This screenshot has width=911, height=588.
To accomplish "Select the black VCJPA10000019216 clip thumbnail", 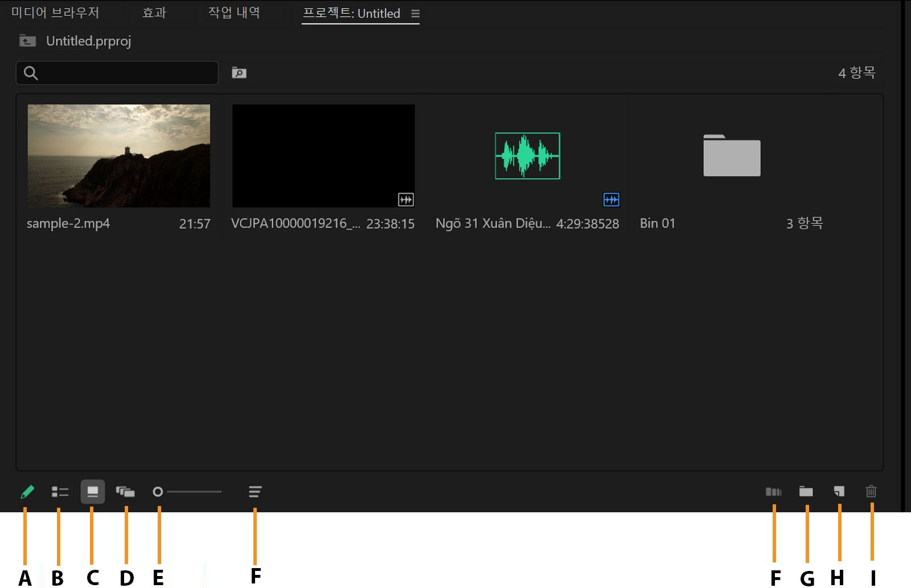I will [x=323, y=156].
